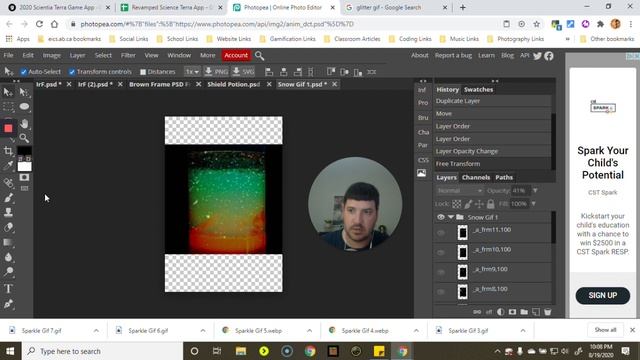
Task: Select the Pen tool
Action: coord(8,304)
